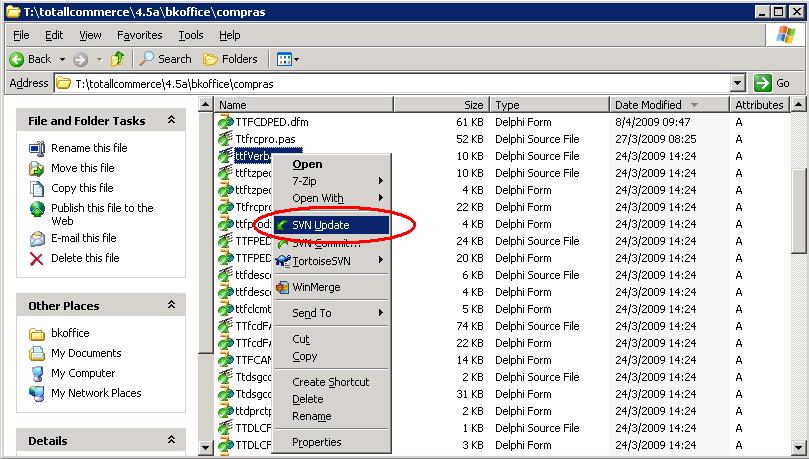
Task: Expand the TortoiseSVN submenu
Action: coord(331,261)
